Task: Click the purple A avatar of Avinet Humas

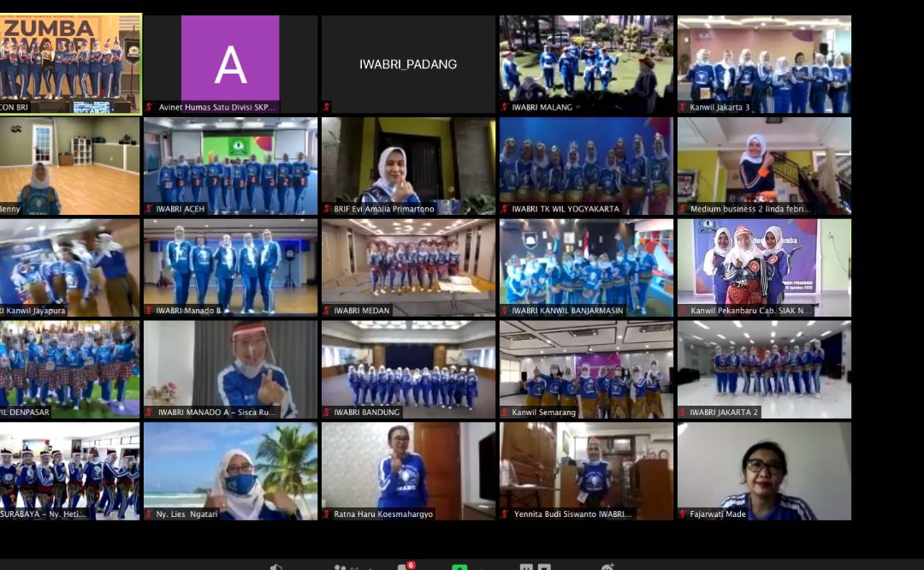Action: (x=230, y=58)
